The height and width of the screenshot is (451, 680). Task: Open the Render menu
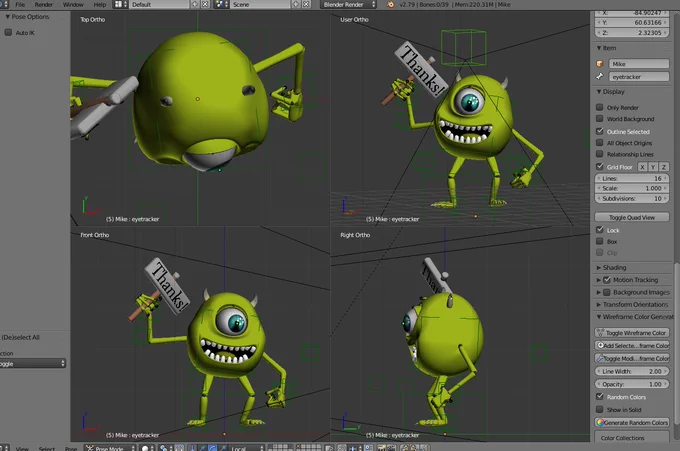pyautogui.click(x=43, y=4)
